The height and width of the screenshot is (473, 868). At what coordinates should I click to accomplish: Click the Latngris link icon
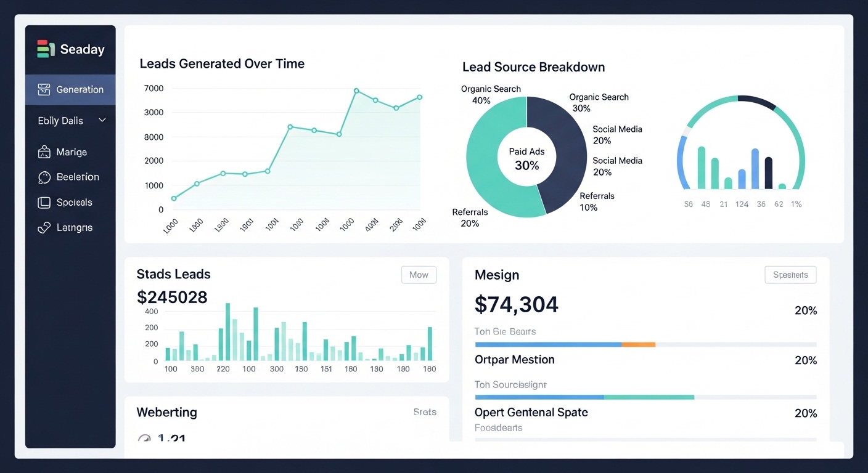[44, 227]
